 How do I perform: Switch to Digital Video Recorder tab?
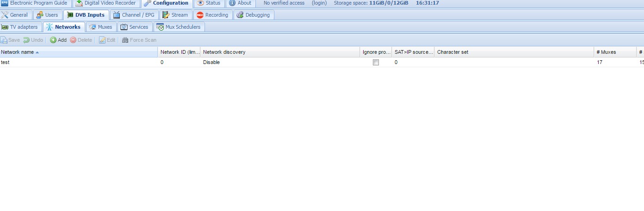pos(106,3)
